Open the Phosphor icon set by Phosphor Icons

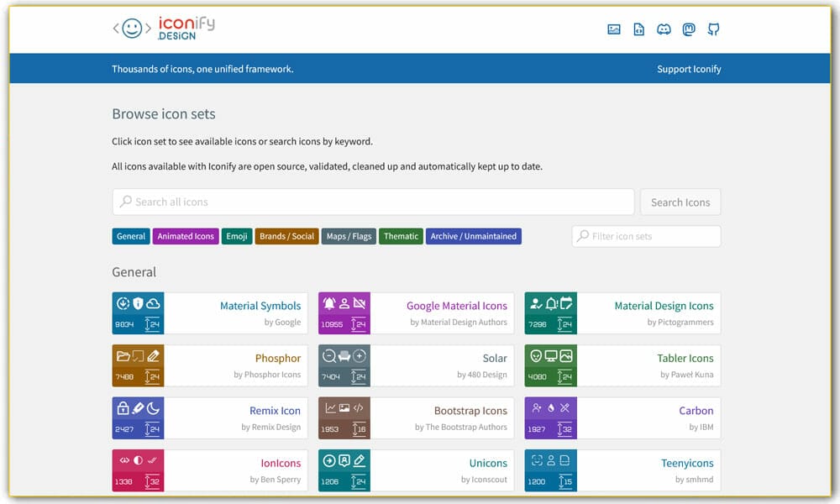pos(209,365)
